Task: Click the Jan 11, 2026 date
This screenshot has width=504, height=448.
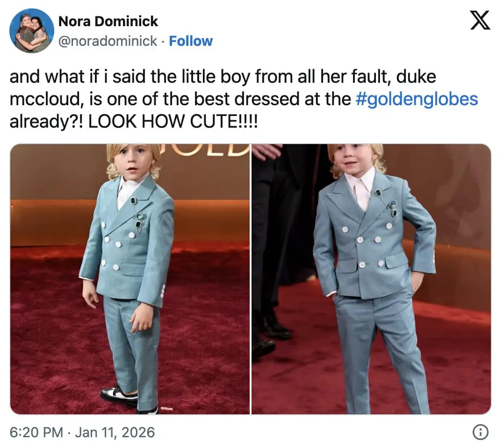Action: 115,433
